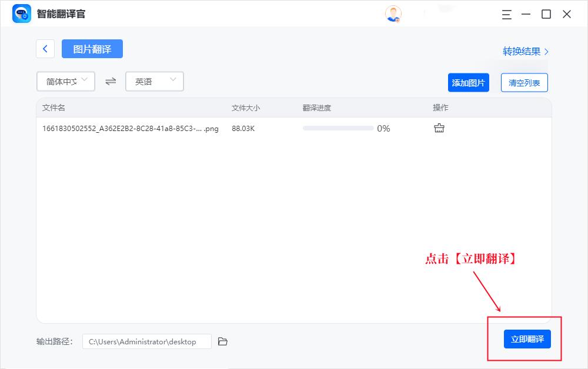Click the user avatar in title bar
This screenshot has width=588, height=369.
coord(393,14)
